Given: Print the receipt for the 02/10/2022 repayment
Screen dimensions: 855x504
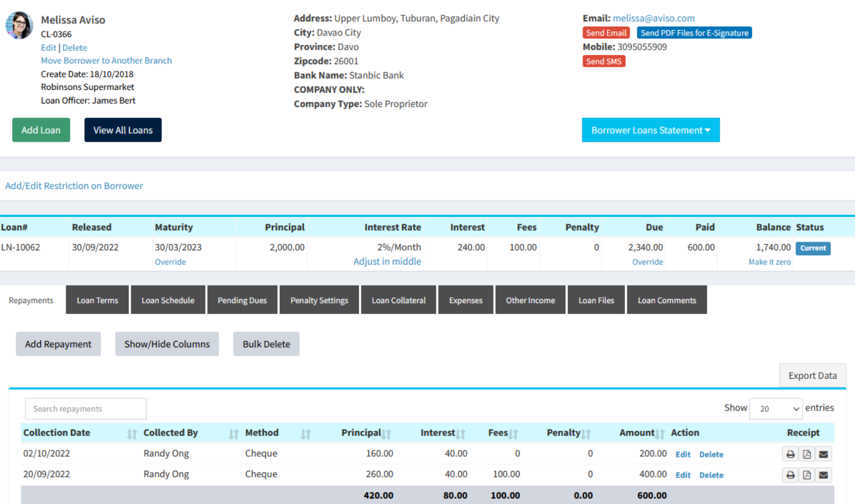Looking at the screenshot, I should [x=790, y=454].
